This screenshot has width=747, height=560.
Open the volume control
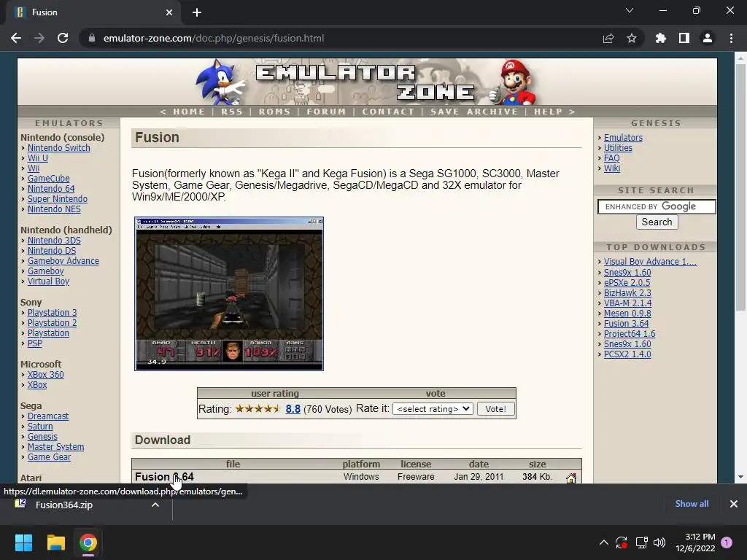[x=659, y=542]
